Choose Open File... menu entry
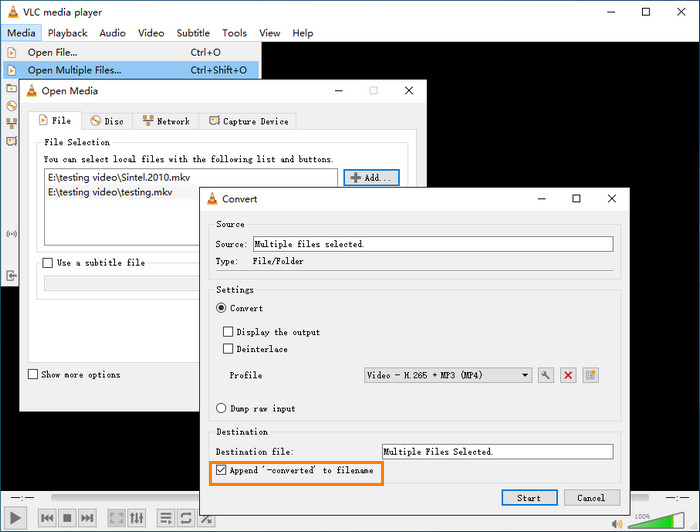The width and height of the screenshot is (700, 532). [x=131, y=52]
